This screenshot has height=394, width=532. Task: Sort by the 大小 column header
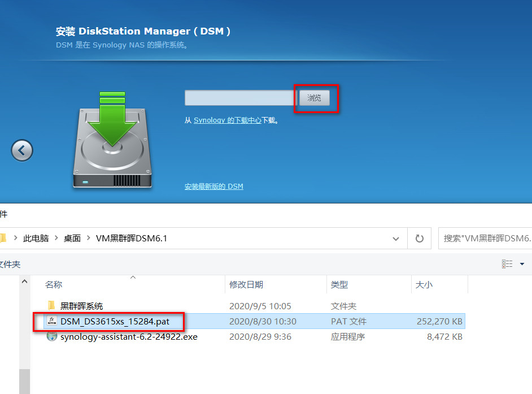424,285
